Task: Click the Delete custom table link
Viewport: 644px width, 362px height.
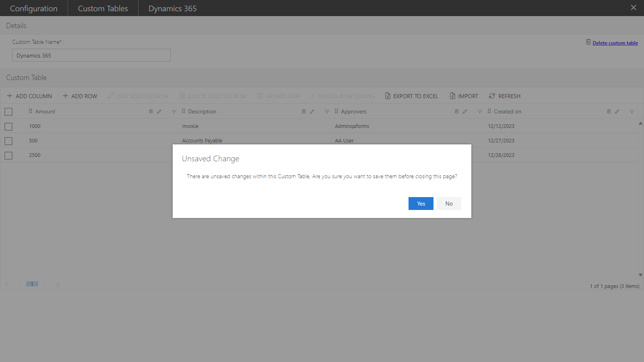Action: point(615,43)
